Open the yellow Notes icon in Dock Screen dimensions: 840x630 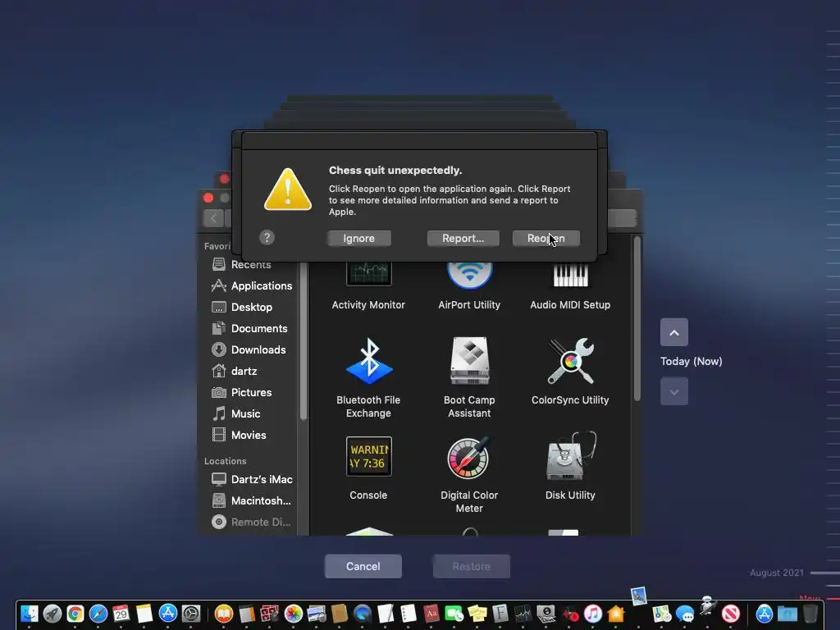coord(144,614)
